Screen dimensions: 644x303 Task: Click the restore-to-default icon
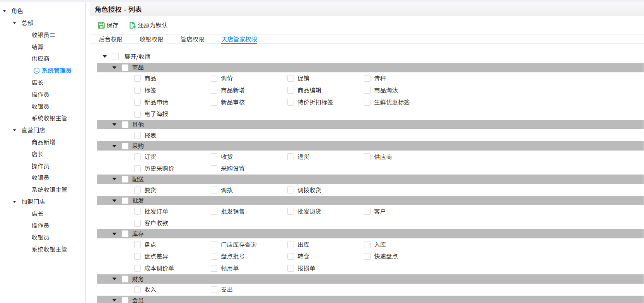(132, 25)
